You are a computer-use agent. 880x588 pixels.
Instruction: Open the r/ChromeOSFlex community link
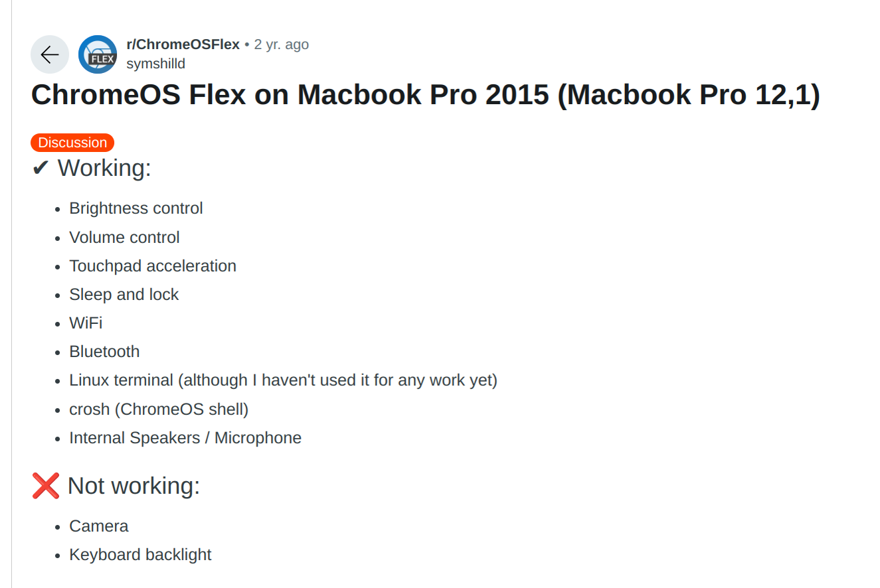[x=183, y=44]
